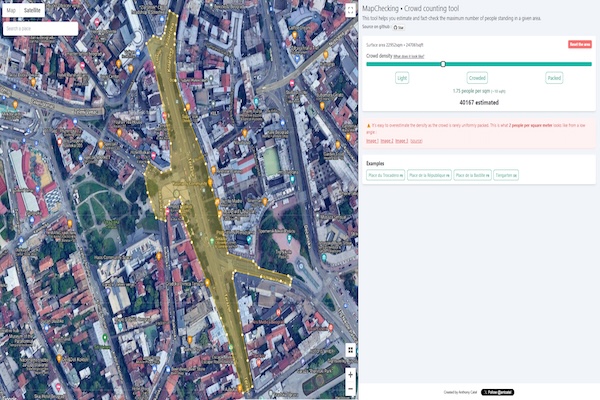Image resolution: width=600 pixels, height=400 pixels.
Task: Load Place du Trocadéro example
Action: [384, 175]
